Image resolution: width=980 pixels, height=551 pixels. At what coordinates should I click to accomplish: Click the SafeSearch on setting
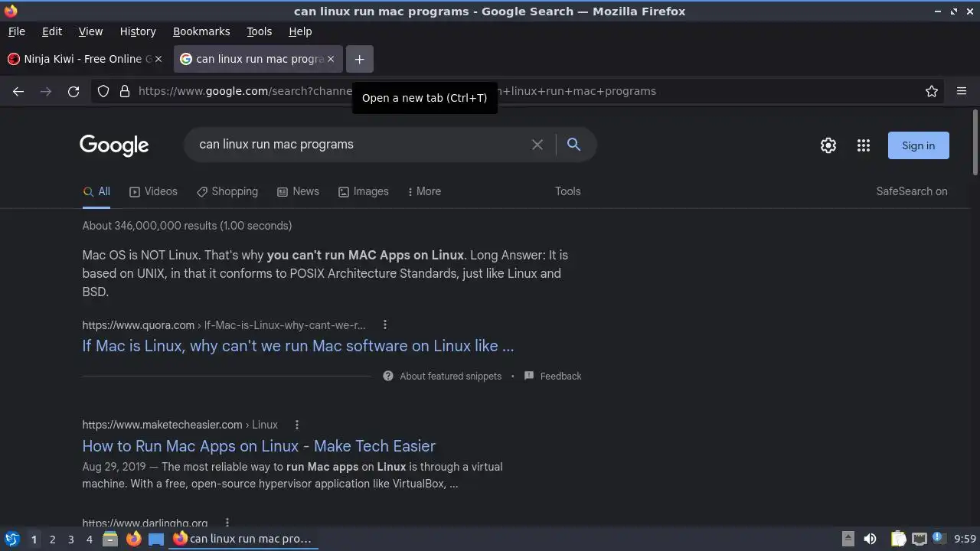coord(912,191)
